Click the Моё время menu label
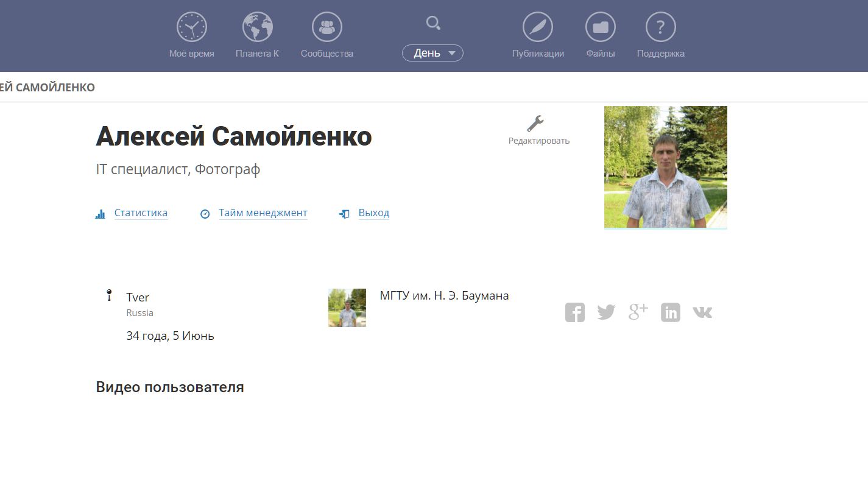 pyautogui.click(x=192, y=54)
